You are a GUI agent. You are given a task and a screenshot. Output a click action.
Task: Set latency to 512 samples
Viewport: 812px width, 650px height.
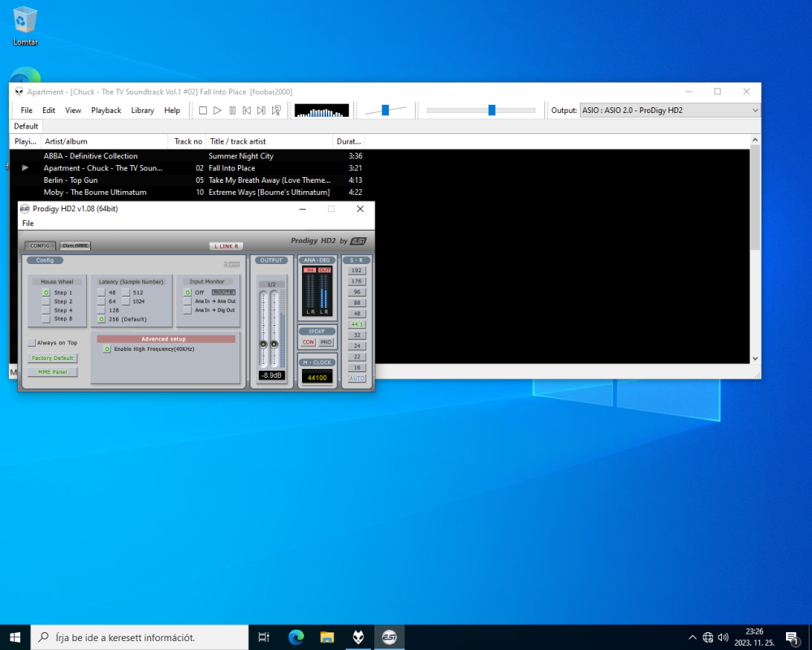(x=126, y=292)
